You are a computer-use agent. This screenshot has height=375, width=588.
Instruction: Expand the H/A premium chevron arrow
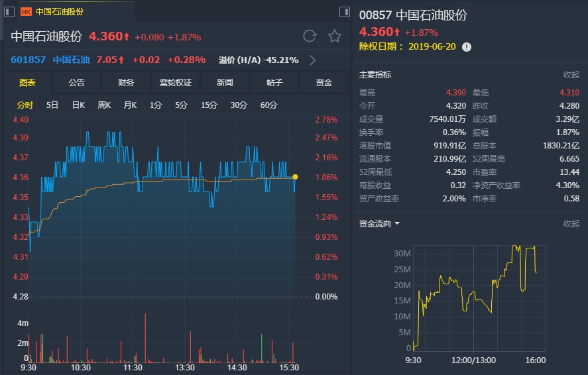[313, 60]
